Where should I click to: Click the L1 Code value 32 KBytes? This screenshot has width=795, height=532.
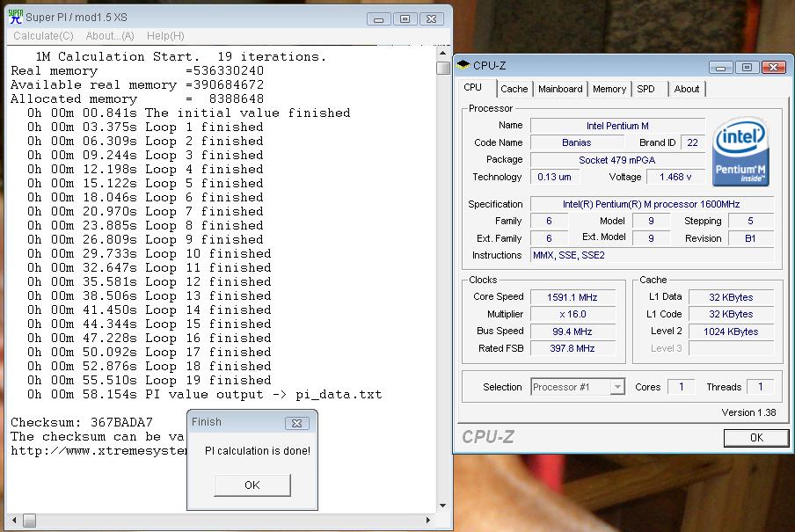pos(731,314)
